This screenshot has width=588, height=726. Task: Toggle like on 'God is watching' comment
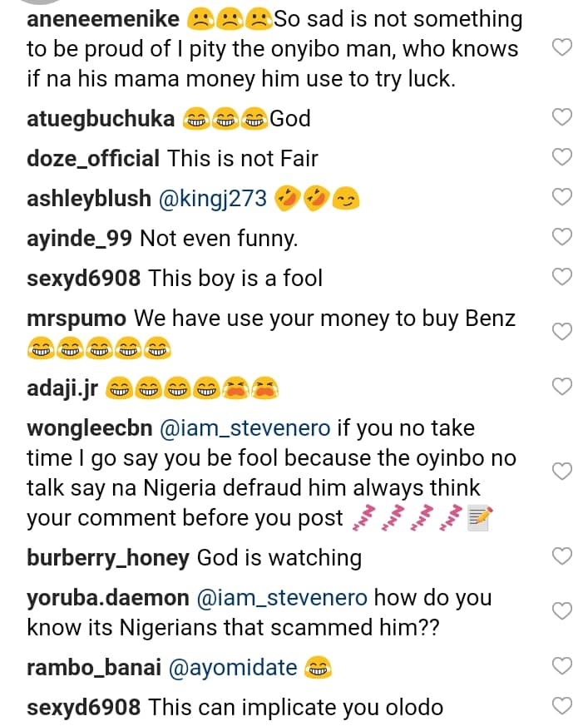[563, 556]
